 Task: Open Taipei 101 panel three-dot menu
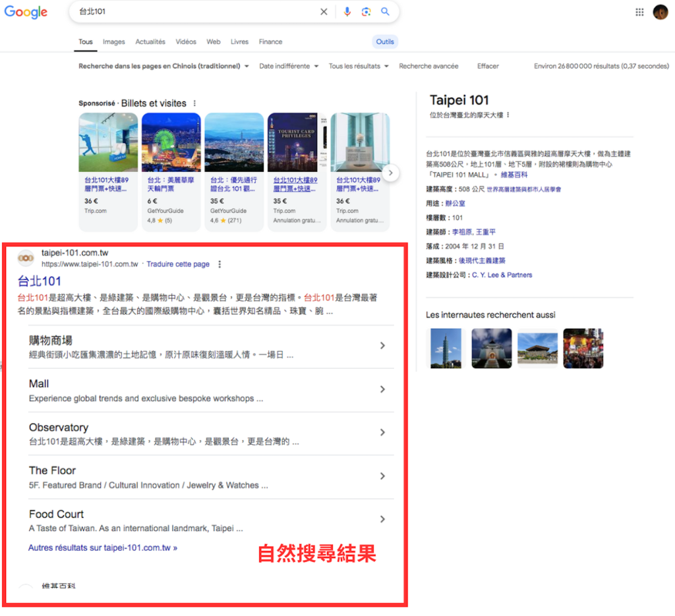508,115
